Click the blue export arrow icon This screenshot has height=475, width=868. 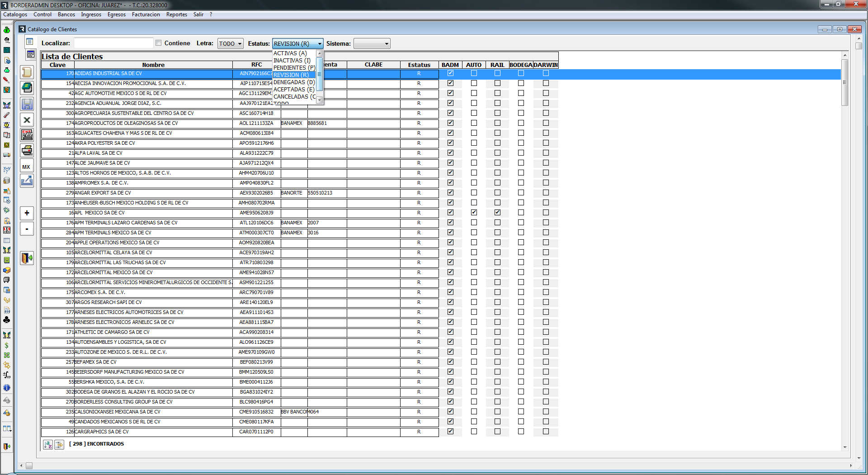click(27, 181)
